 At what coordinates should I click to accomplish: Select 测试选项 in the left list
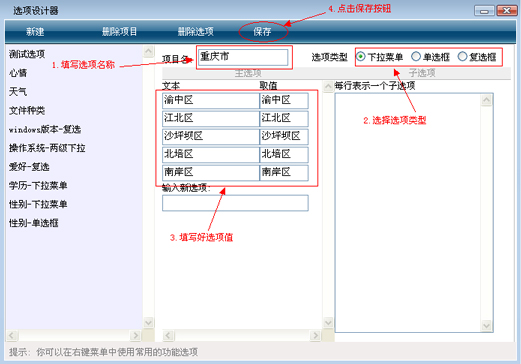[27, 54]
